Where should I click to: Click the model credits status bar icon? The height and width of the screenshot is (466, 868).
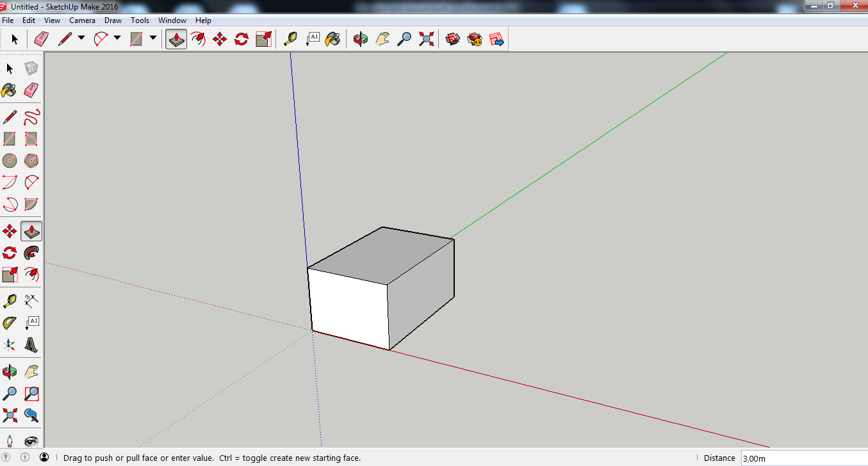click(26, 457)
